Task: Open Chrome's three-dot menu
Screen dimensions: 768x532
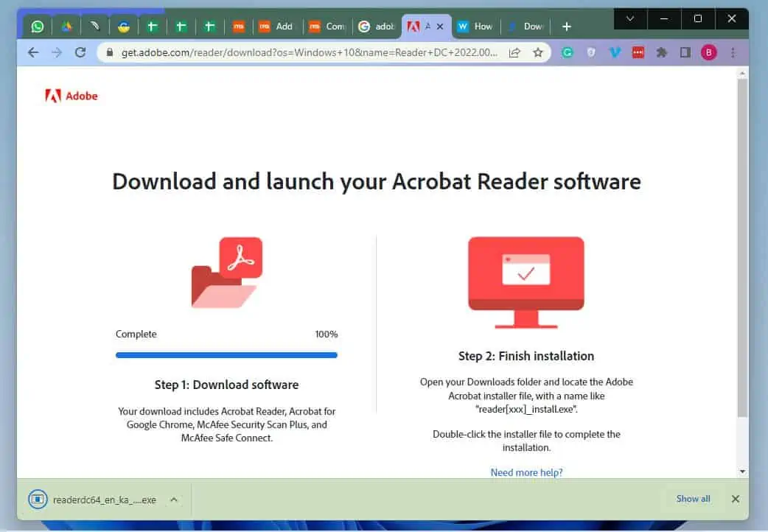Action: pyautogui.click(x=733, y=52)
